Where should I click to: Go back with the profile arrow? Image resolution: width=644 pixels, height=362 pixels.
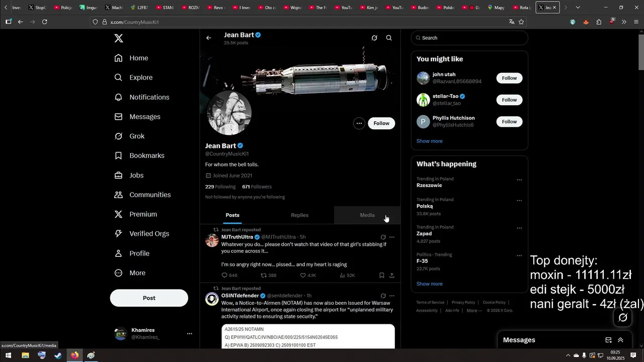point(209,38)
